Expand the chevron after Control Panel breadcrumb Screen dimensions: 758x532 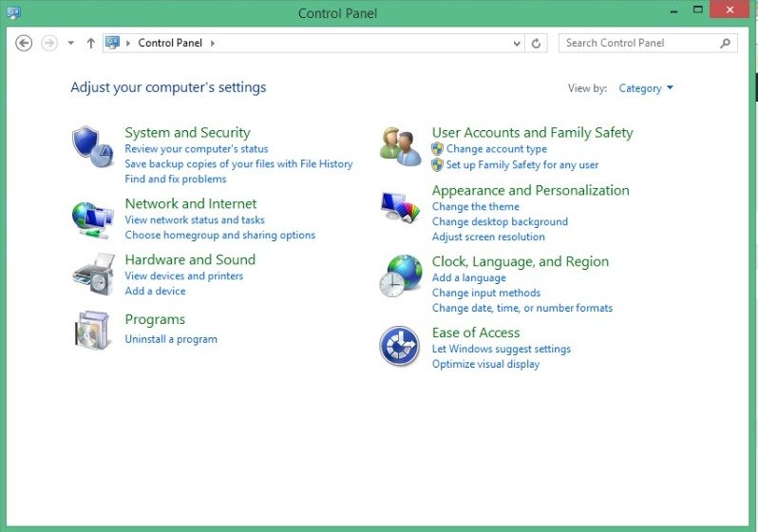pyautogui.click(x=212, y=43)
